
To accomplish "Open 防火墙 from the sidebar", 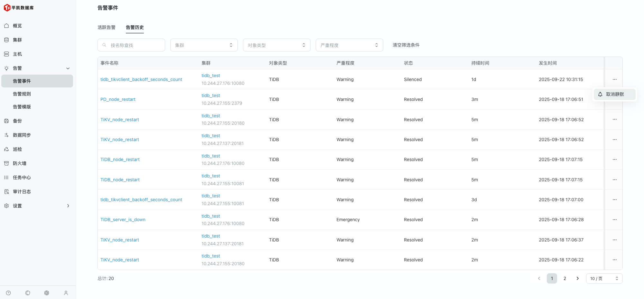I will tap(20, 163).
